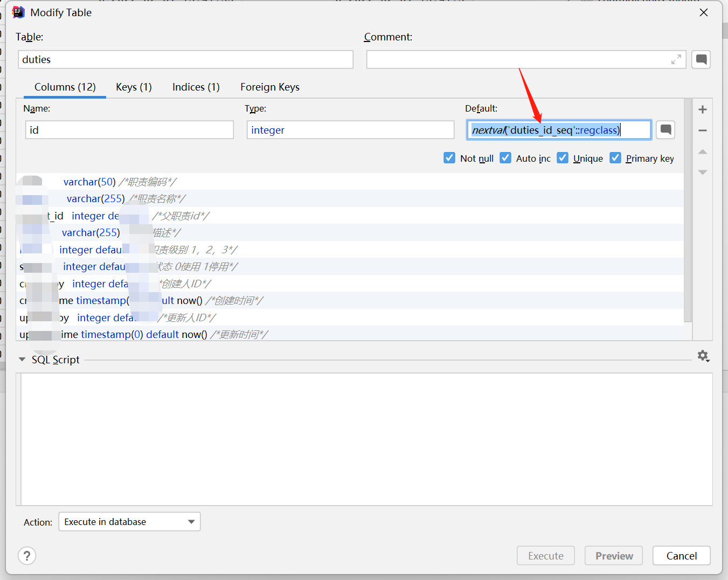
Task: Move column down with arrow icon
Action: pyautogui.click(x=702, y=172)
